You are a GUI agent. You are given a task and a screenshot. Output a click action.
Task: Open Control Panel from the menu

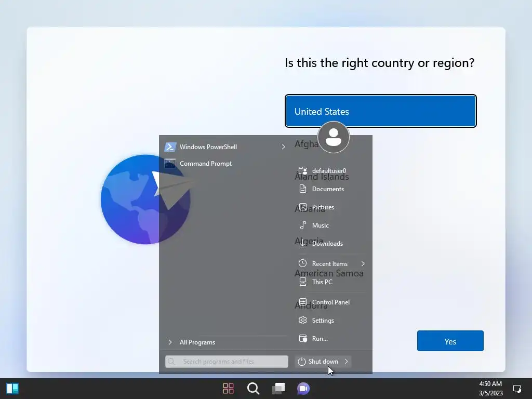pyautogui.click(x=331, y=302)
